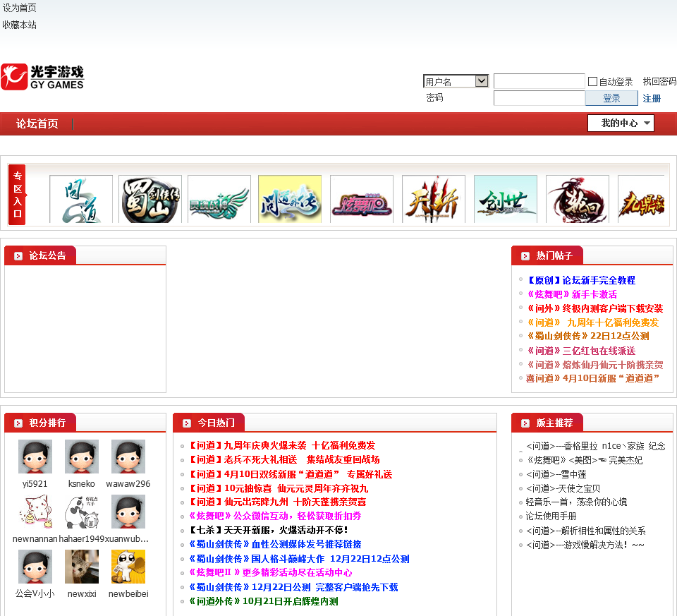The width and height of the screenshot is (677, 616).
Task: Open 【问道】10元抽惊喜 post
Action: [x=279, y=488]
